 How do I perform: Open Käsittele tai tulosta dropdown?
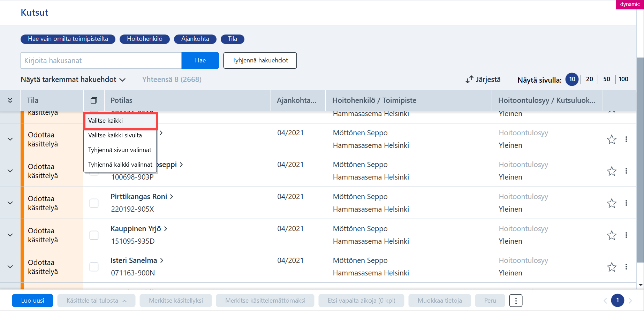pyautogui.click(x=96, y=301)
